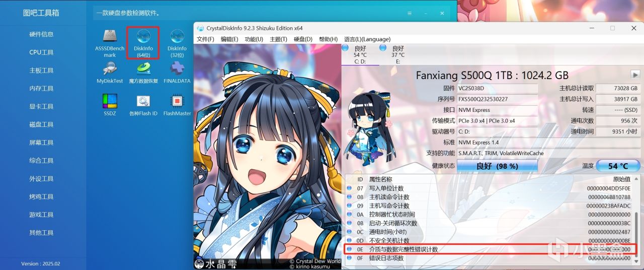The width and height of the screenshot is (644, 270).
Task: Open 主题(T) menu
Action: click(279, 39)
